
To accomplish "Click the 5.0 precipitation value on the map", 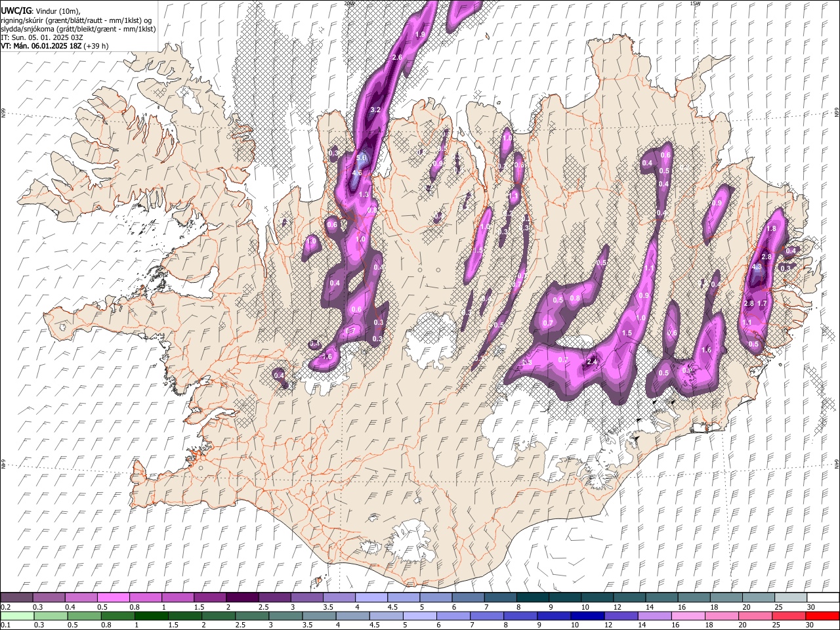I will pyautogui.click(x=361, y=158).
